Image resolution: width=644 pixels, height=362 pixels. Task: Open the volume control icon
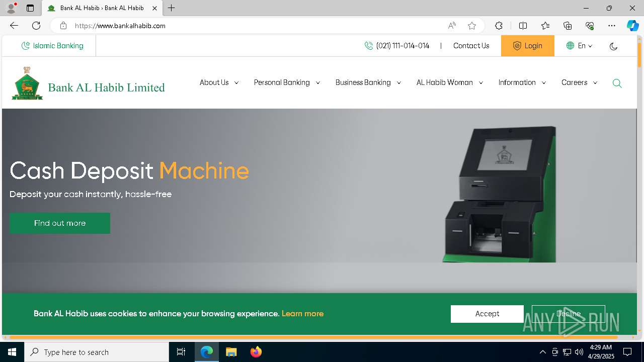(579, 352)
